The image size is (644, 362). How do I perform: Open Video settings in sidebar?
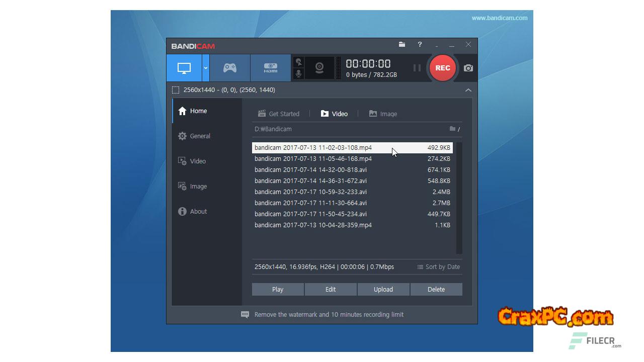[207, 161]
